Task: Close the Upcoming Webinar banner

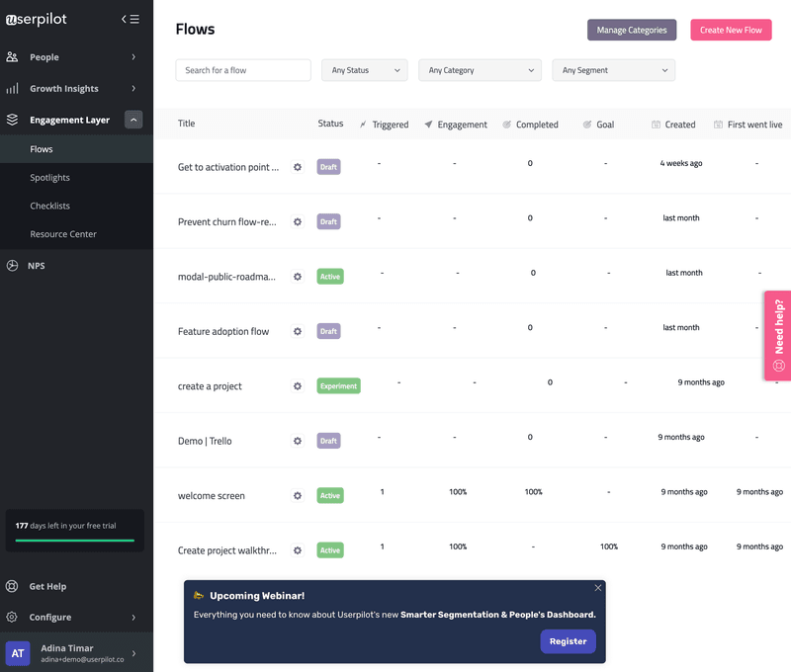Action: point(597,588)
